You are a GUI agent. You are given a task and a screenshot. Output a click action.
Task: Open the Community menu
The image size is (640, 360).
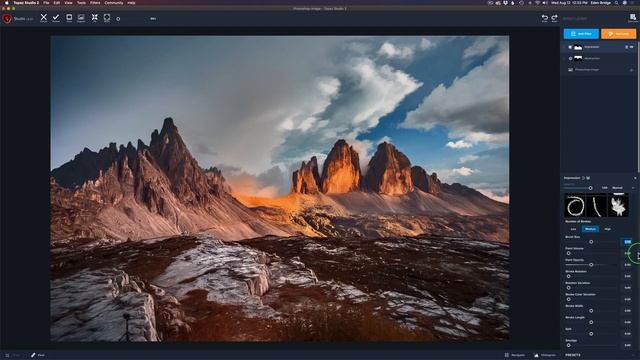pos(114,3)
